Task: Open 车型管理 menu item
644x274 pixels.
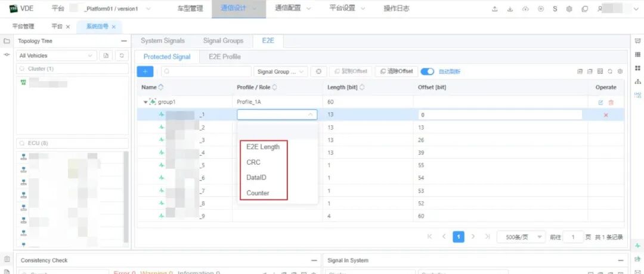Action: pos(190,8)
